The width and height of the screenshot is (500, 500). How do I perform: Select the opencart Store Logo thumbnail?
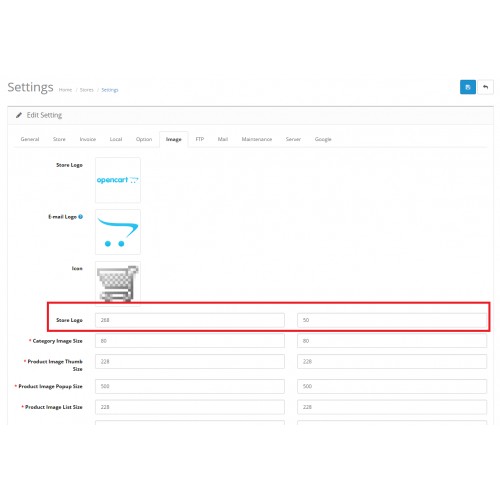pos(118,180)
